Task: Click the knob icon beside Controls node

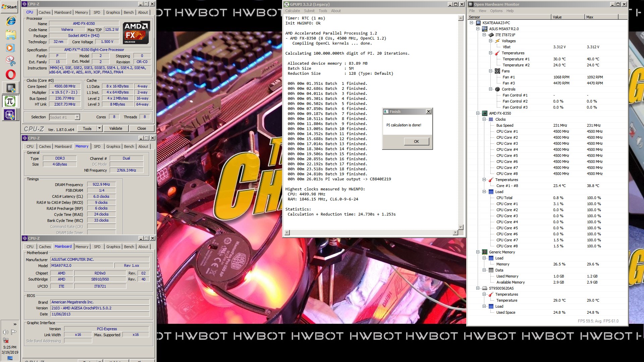Action: pyautogui.click(x=497, y=89)
